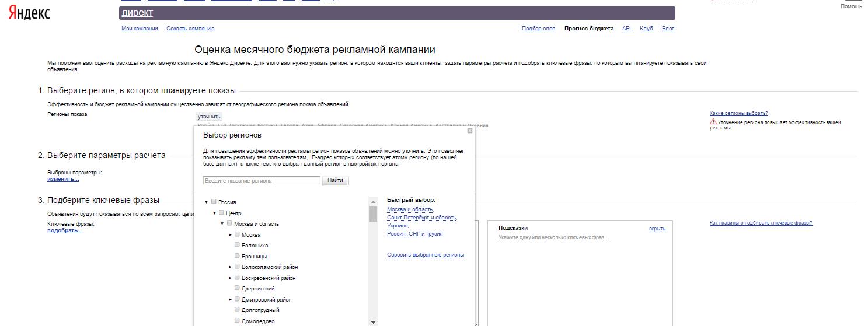Open the Создать кампанию tab
Screen dimensions: 868x326
pyautogui.click(x=190, y=29)
